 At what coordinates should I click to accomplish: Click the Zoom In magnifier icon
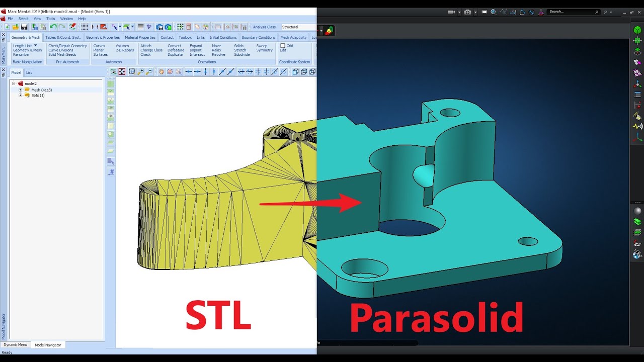(140, 72)
